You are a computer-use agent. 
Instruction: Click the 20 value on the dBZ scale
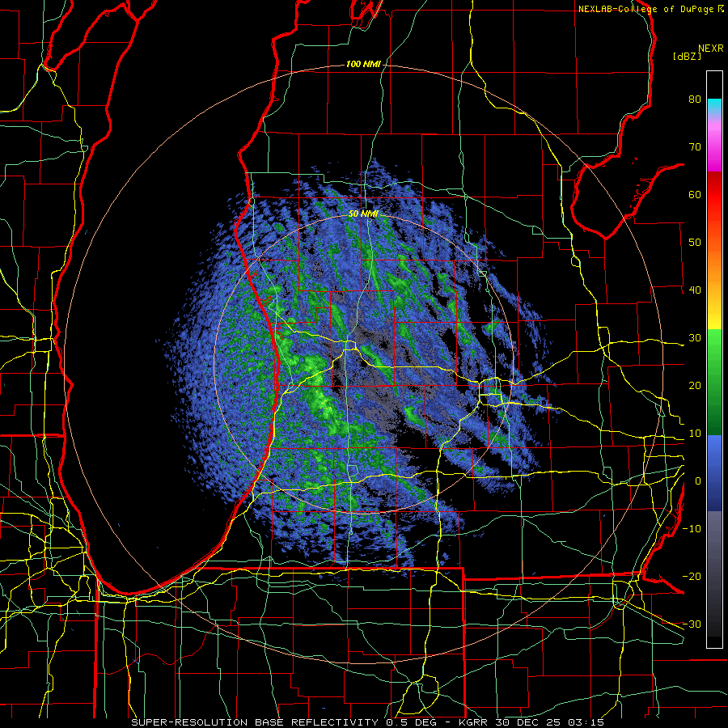[x=695, y=386]
